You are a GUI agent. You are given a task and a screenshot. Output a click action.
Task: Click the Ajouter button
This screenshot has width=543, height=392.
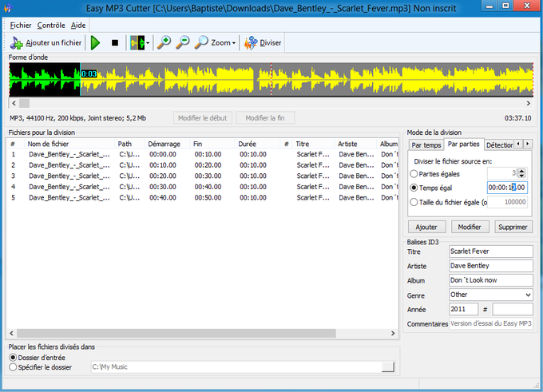(x=426, y=228)
